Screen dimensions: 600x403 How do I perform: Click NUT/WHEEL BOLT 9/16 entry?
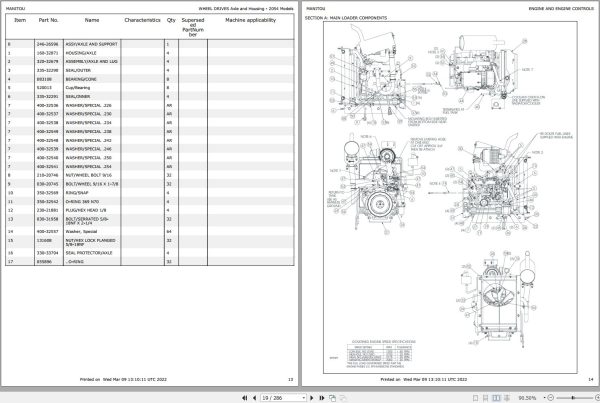pos(88,175)
